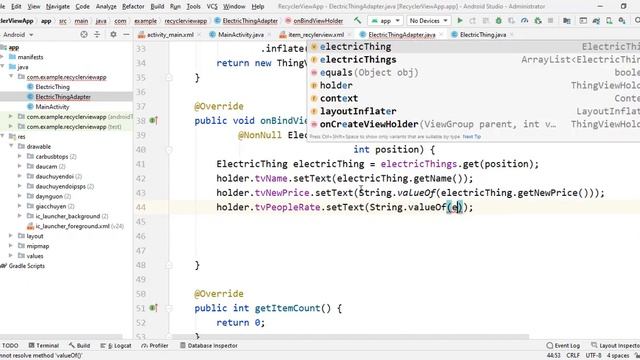This screenshot has height=360, width=640.
Task: Open the AVD Manager phone icon
Action: click(x=609, y=20)
